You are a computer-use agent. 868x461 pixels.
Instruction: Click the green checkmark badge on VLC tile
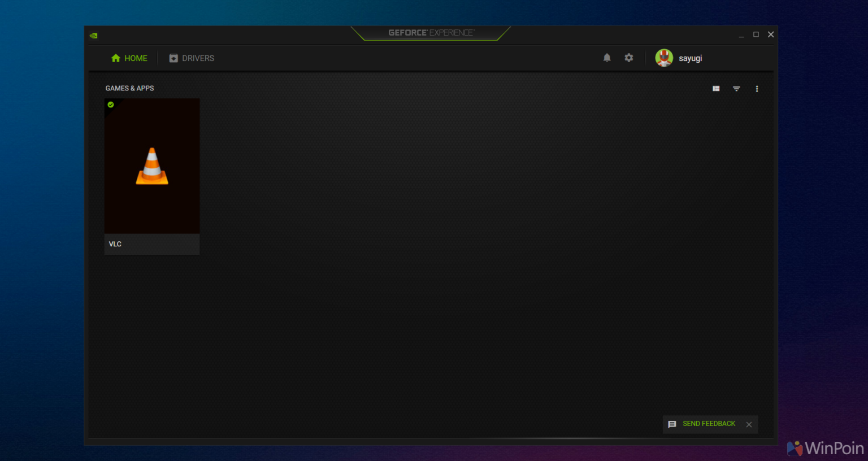[111, 105]
